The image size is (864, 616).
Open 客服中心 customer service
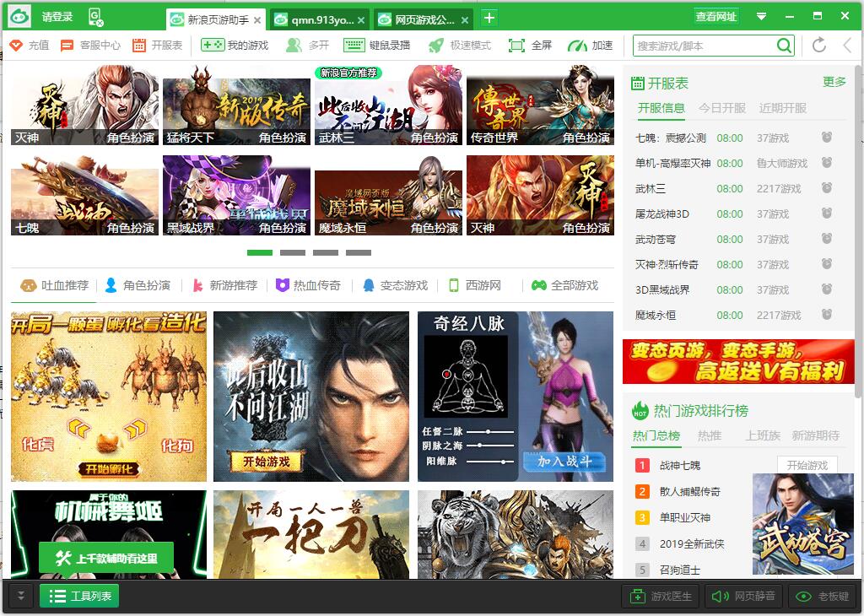tap(84, 47)
